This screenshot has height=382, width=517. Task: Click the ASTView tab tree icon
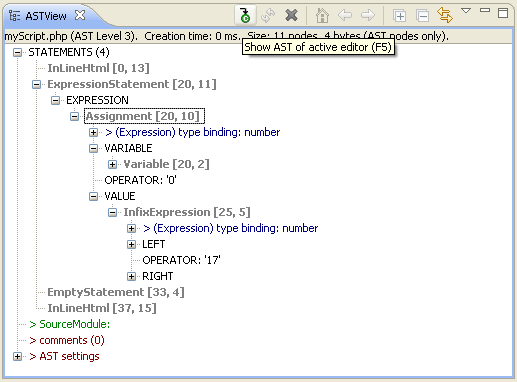[x=14, y=16]
